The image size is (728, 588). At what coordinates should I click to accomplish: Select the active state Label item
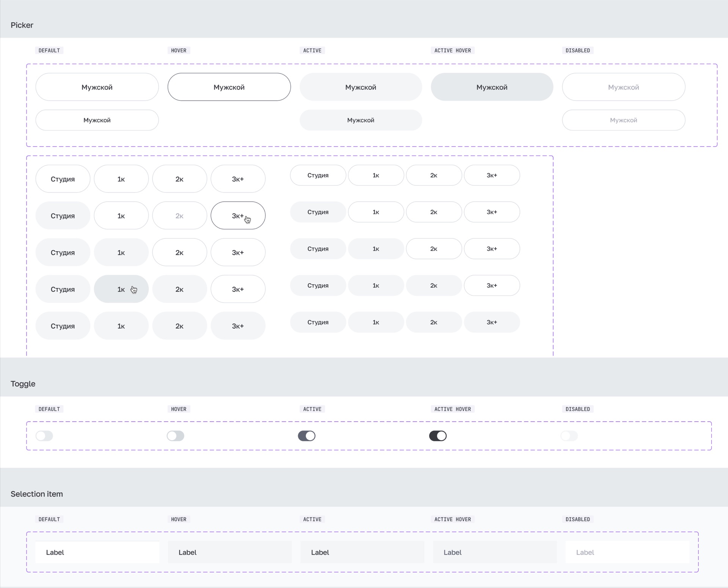point(362,552)
